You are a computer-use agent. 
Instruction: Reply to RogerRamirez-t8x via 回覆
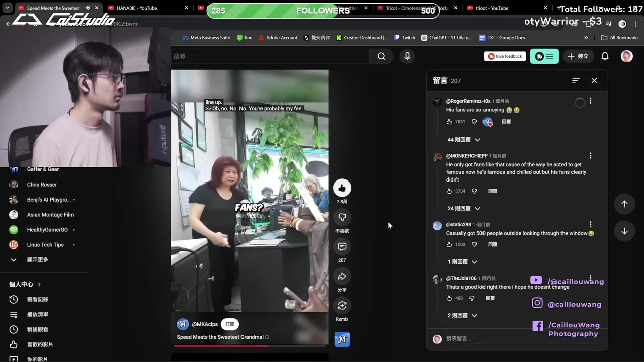506,122
